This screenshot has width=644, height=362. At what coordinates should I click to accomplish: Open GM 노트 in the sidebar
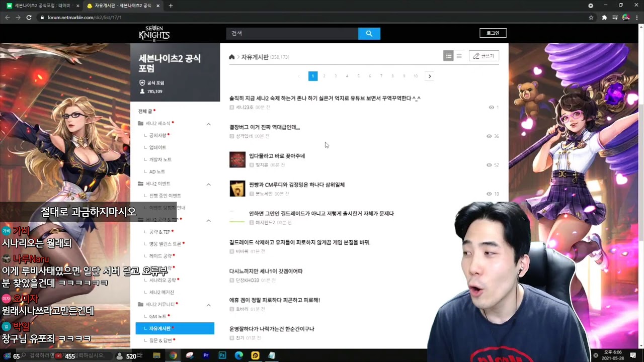pyautogui.click(x=157, y=316)
